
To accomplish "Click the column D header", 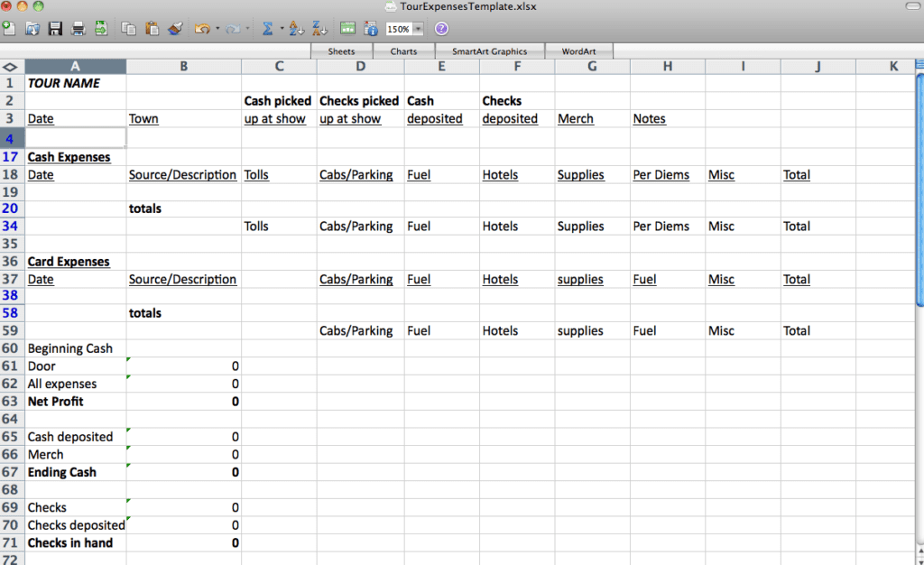I will point(360,67).
